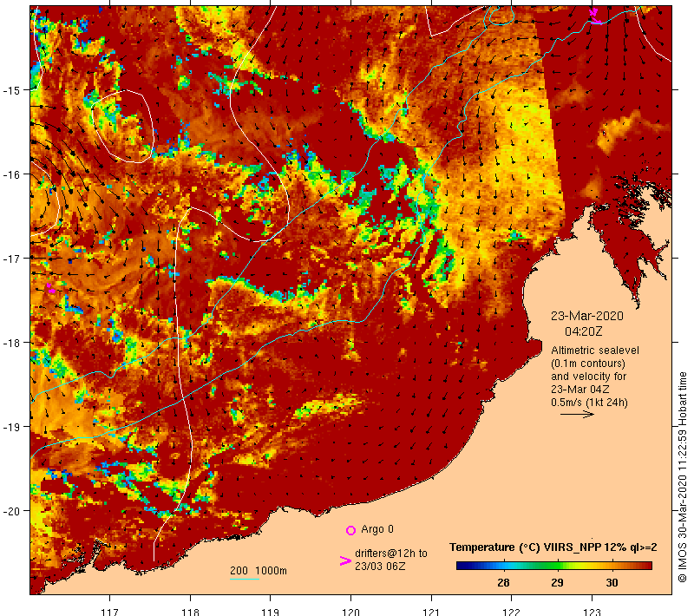Click the 117 longitude axis label
The image size is (694, 616).
coord(110,612)
